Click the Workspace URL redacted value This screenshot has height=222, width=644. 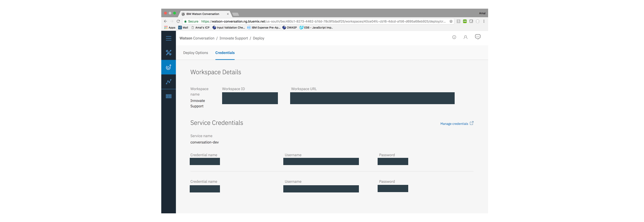coord(372,98)
